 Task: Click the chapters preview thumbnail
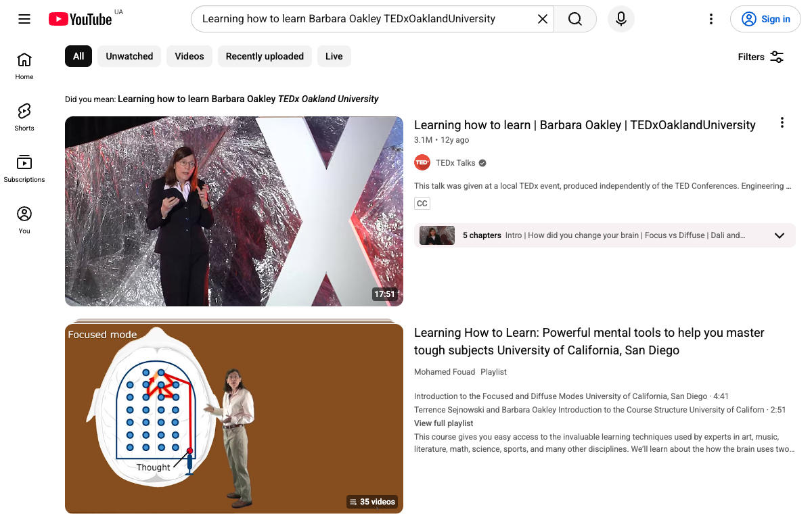click(437, 235)
